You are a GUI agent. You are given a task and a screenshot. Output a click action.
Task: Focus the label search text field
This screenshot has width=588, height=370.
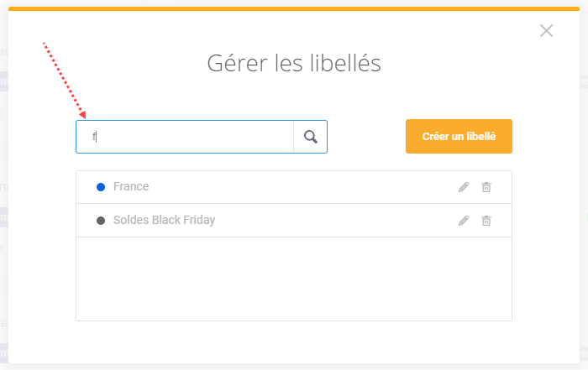pos(185,137)
